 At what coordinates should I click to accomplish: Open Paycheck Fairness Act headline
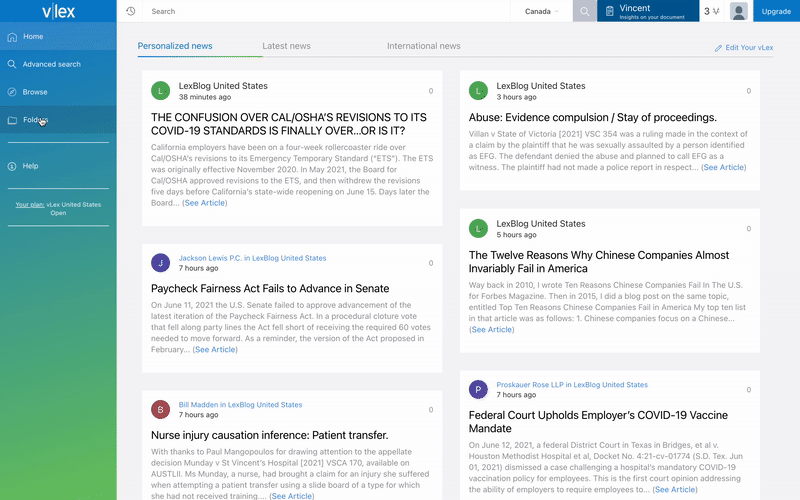pyautogui.click(x=270, y=289)
